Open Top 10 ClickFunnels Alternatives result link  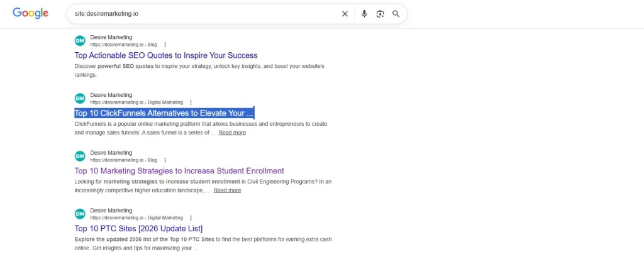coord(164,113)
